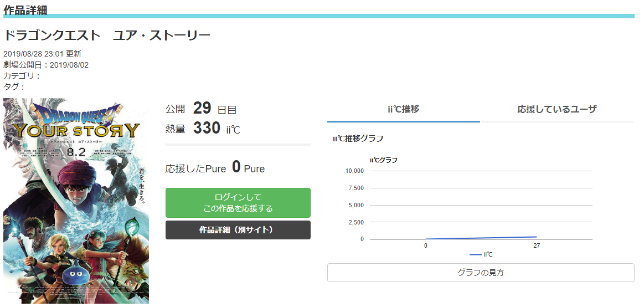Click the 2,500 y-axis label

pyautogui.click(x=356, y=222)
